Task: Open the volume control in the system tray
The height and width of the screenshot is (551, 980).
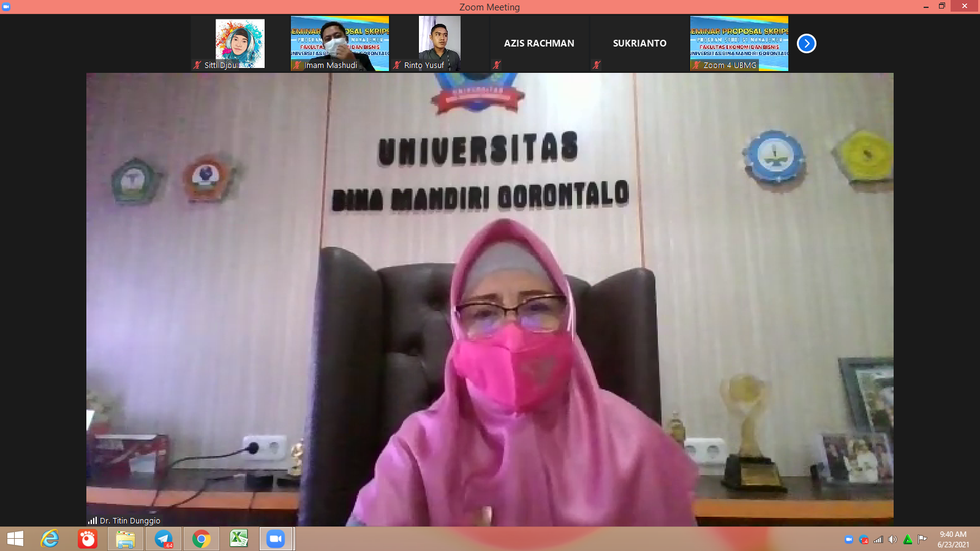Action: [x=892, y=539]
